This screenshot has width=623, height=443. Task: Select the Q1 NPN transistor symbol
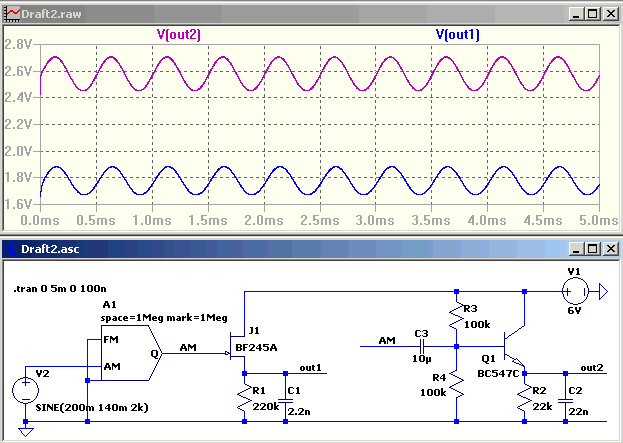tap(513, 346)
